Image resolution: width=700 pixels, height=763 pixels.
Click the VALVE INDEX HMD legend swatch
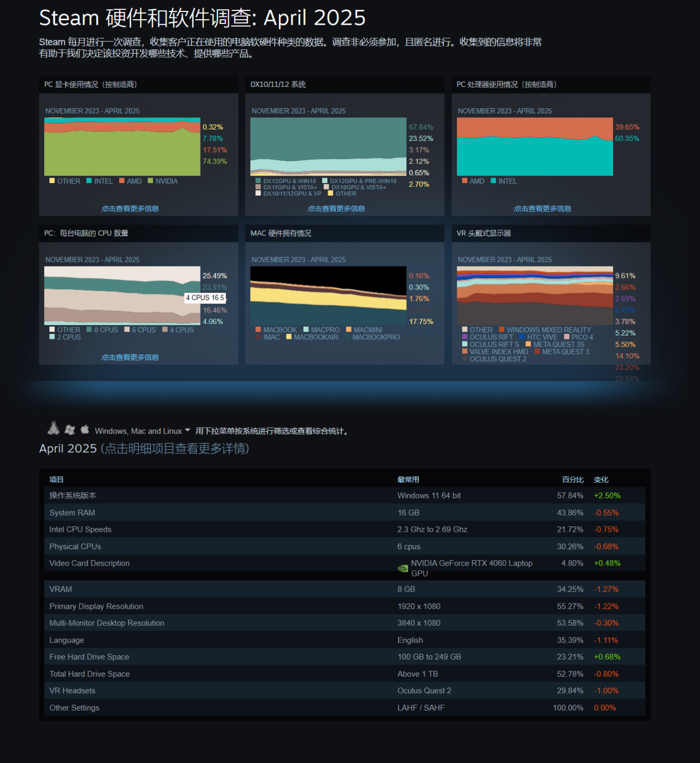[464, 351]
